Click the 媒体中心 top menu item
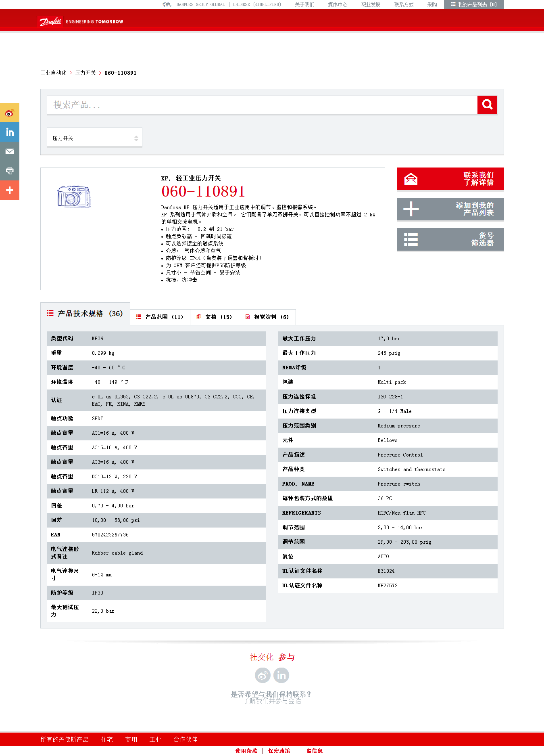 click(338, 4)
